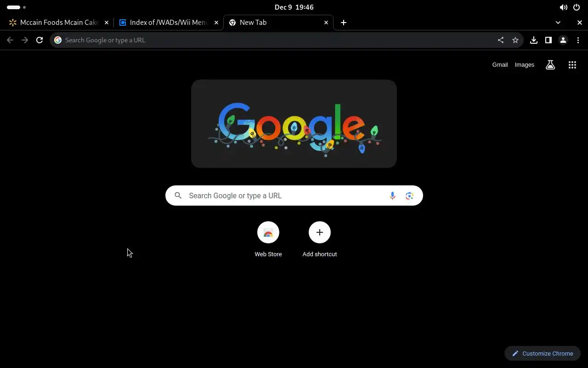Open system volume control in the top bar
Image resolution: width=588 pixels, height=368 pixels.
563,7
